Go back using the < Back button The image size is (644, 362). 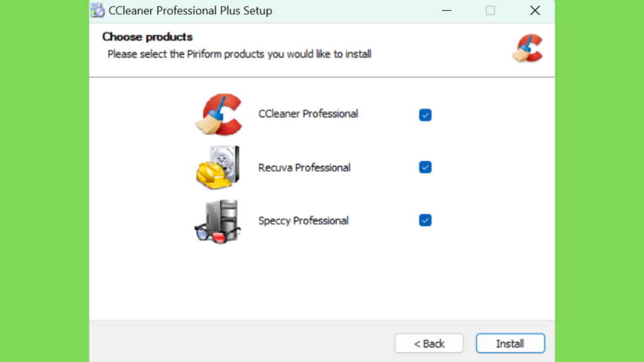429,343
